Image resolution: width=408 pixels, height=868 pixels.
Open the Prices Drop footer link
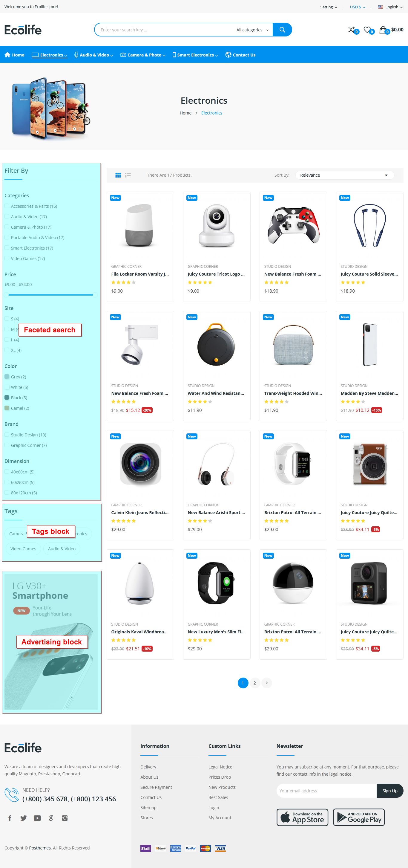point(220,777)
